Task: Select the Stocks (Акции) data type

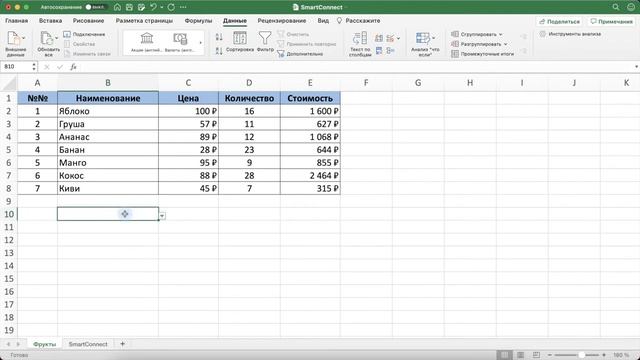Action: click(147, 42)
